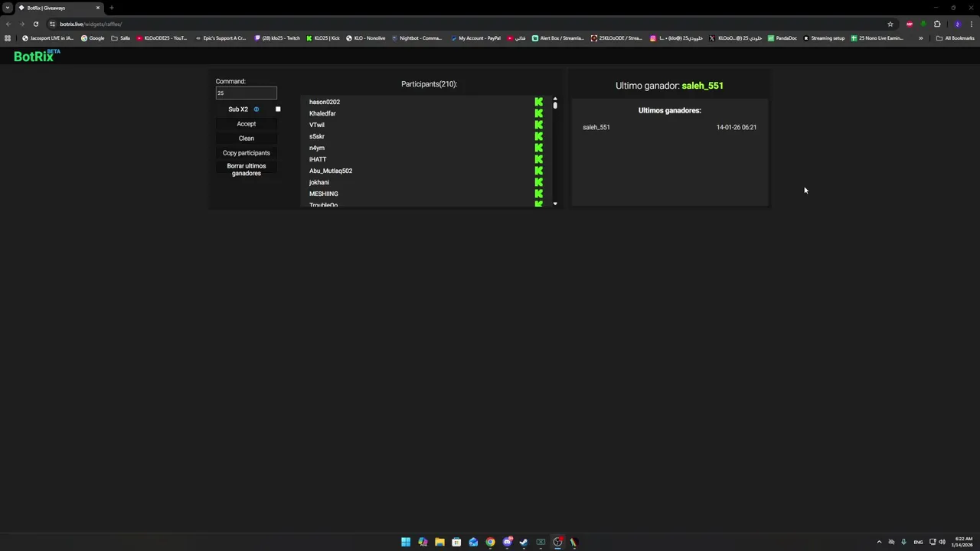
Task: Close the BotRix Giveaways tab
Action: click(98, 8)
